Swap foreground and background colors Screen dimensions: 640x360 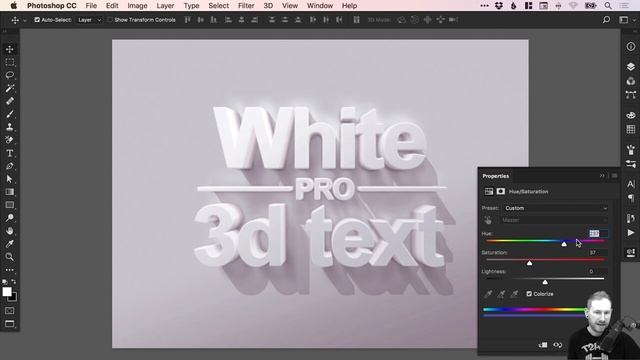coord(14,282)
